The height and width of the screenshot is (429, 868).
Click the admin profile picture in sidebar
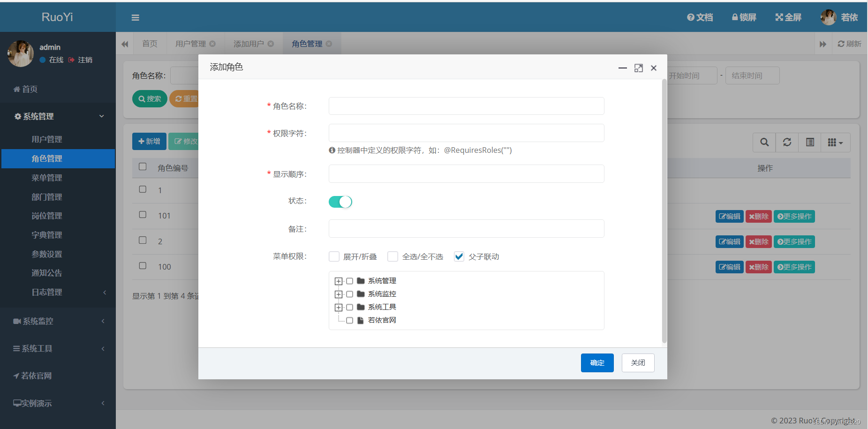click(x=21, y=53)
